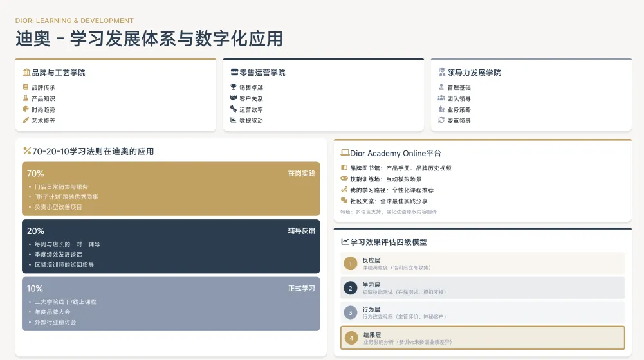Click the laptop icon beside Dior Academy Online
Viewport: 644px width, 360px height.
345,153
